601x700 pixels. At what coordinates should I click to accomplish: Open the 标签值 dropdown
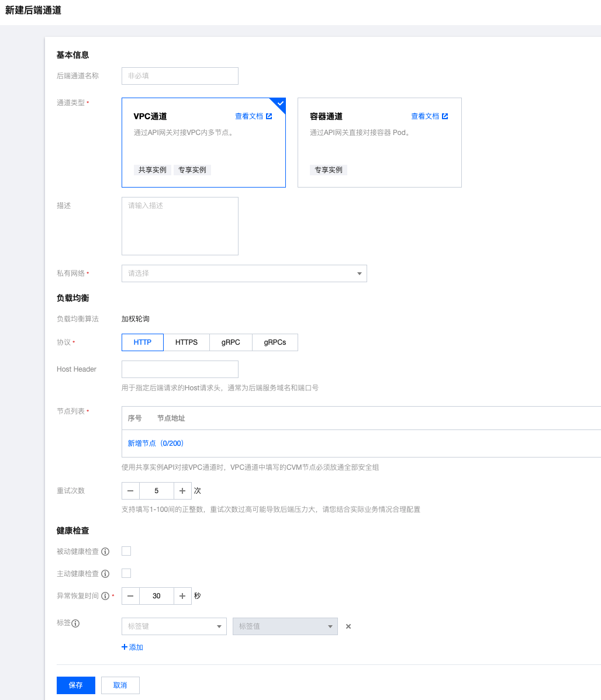click(285, 626)
